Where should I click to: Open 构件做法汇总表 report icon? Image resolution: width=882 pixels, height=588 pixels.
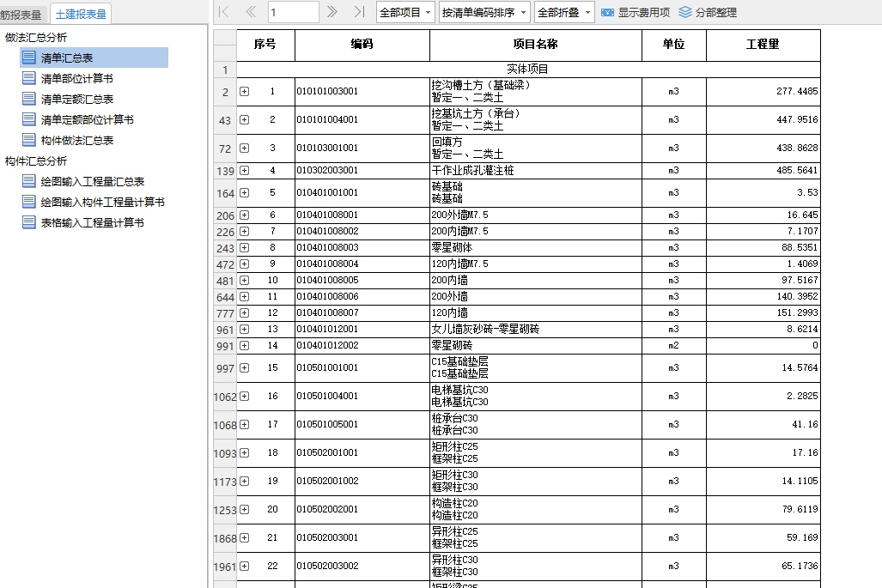pos(28,140)
